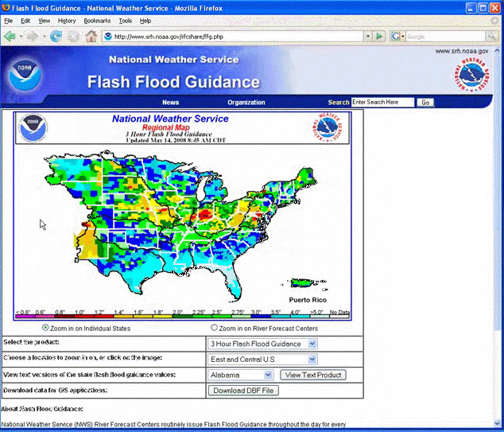Click the page scrollbar down arrow

[497, 423]
